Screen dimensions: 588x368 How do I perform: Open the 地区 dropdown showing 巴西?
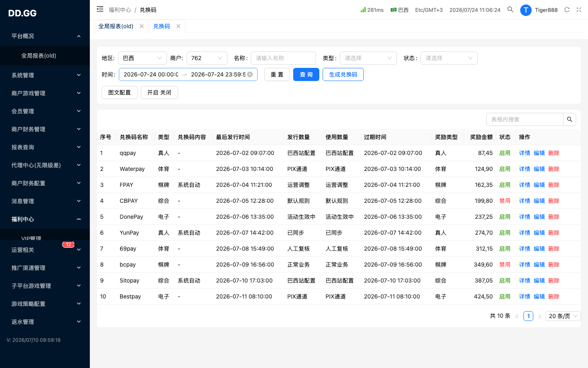143,58
